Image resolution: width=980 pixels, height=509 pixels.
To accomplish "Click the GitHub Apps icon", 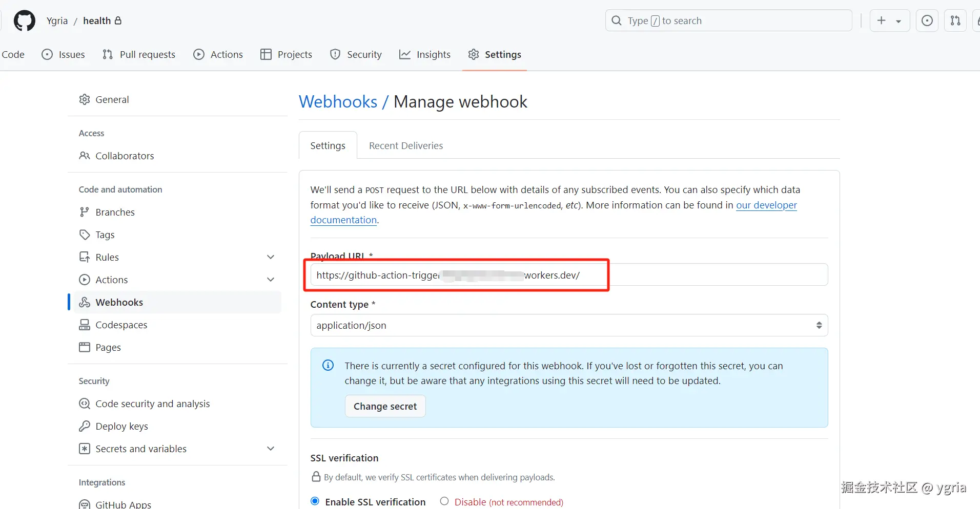I will click(85, 504).
